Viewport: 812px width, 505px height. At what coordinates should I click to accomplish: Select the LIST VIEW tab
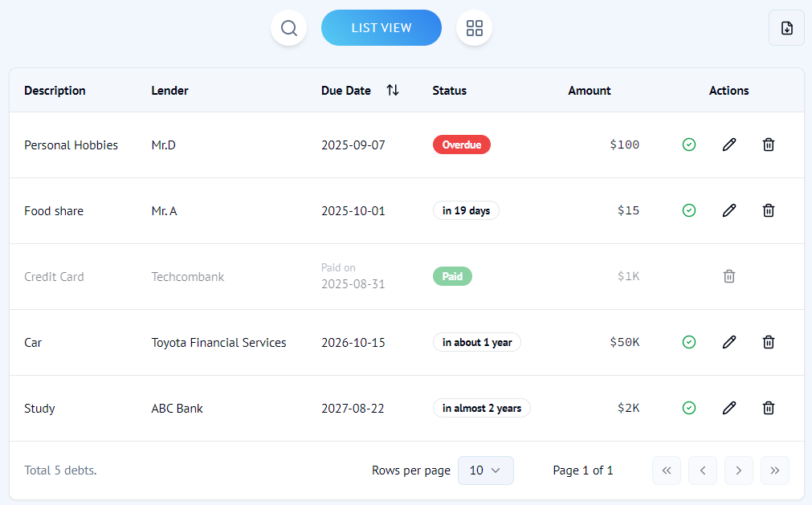pos(381,27)
